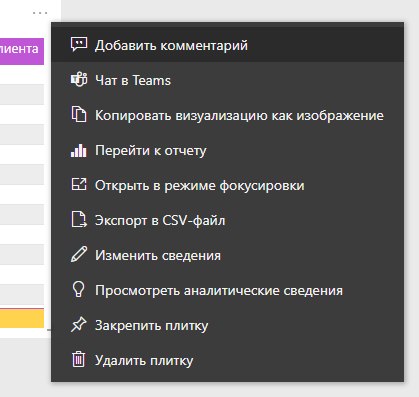The height and width of the screenshot is (397, 419).
Task: Click the purple header ending in 'лиента'
Action: pos(22,51)
